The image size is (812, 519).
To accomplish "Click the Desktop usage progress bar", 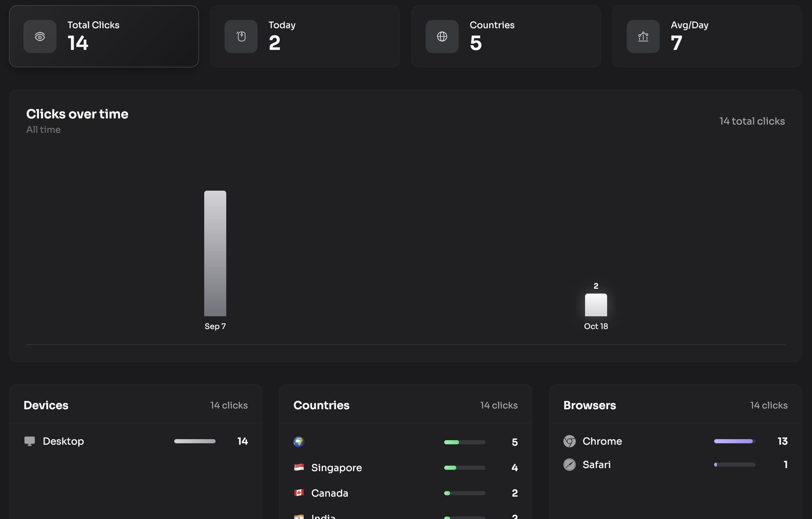I will pyautogui.click(x=195, y=441).
